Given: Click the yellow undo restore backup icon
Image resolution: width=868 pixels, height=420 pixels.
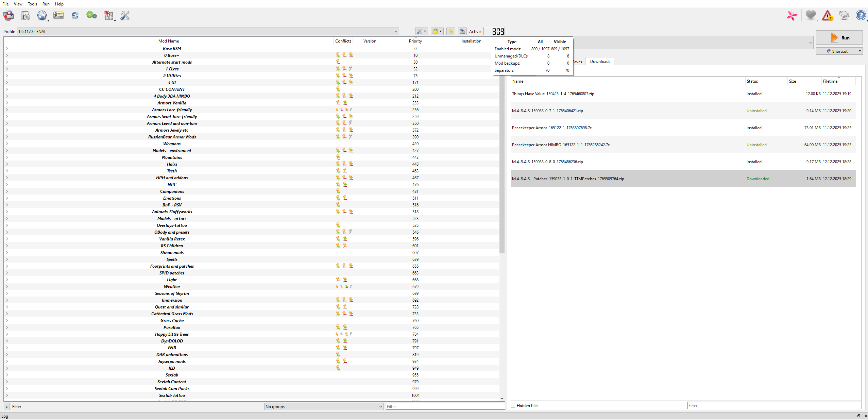Looking at the screenshot, I should [451, 31].
